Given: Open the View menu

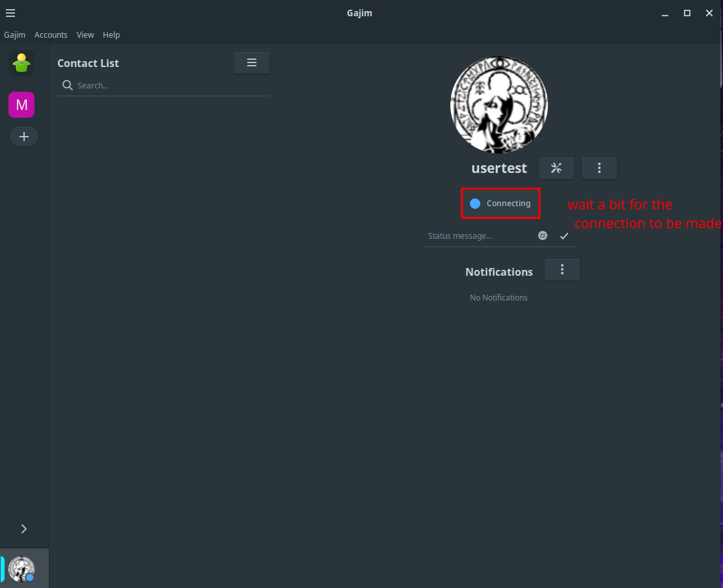Looking at the screenshot, I should [85, 35].
